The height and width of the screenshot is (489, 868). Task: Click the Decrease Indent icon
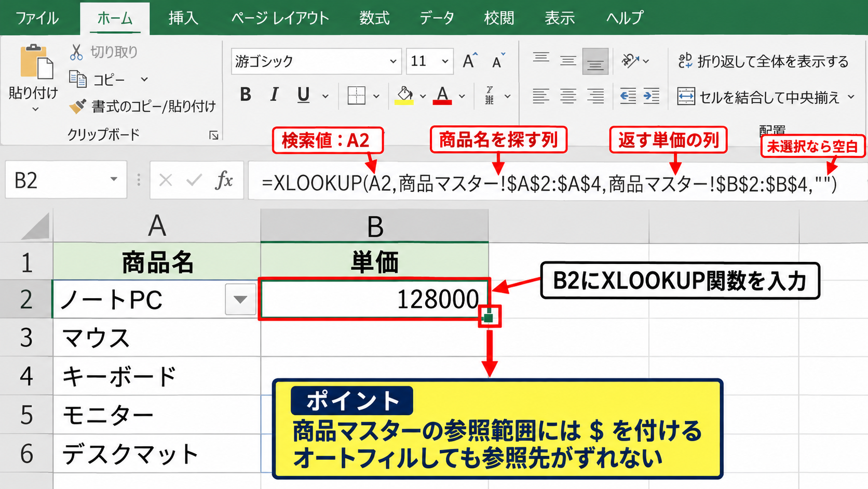pos(628,96)
